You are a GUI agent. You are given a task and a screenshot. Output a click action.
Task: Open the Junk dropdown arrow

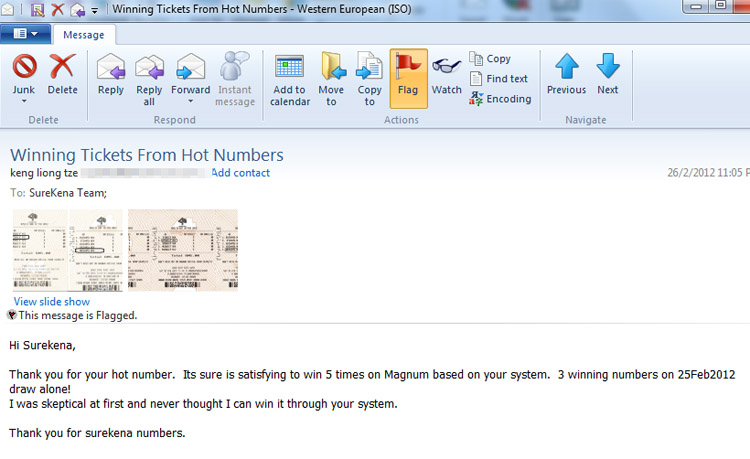(24, 101)
